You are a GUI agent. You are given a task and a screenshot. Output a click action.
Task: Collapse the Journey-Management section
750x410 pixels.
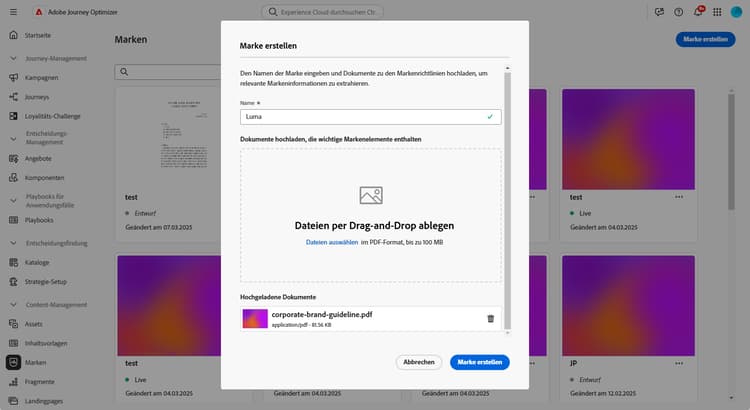click(13, 58)
